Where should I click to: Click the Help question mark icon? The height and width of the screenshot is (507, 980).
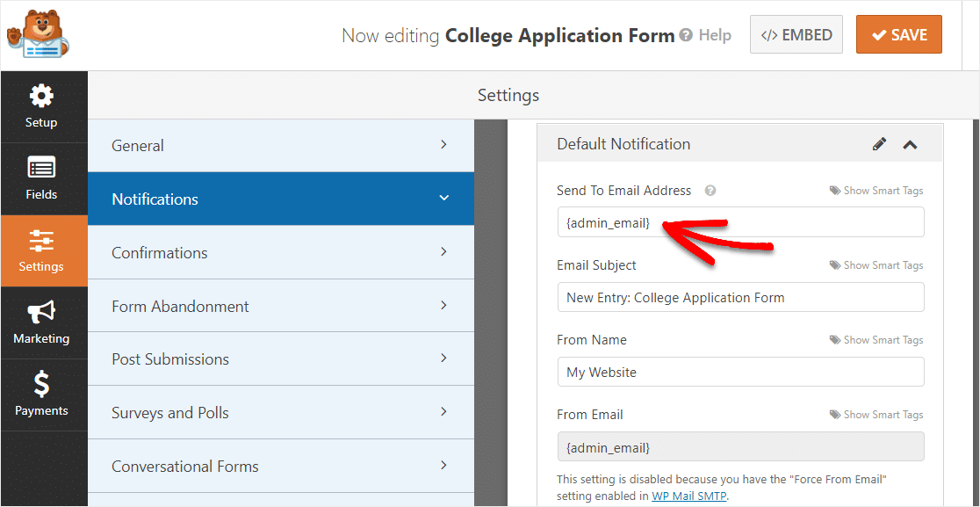(x=686, y=35)
